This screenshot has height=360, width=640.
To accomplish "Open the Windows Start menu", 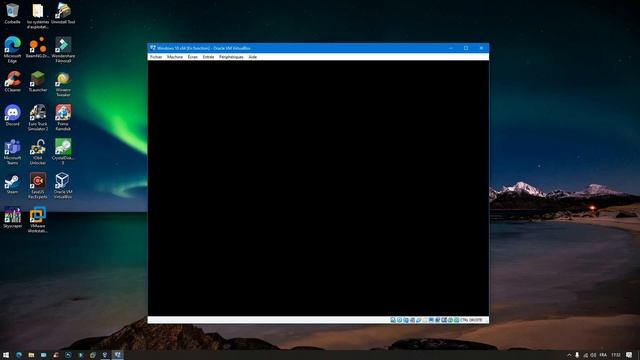I will (6, 355).
